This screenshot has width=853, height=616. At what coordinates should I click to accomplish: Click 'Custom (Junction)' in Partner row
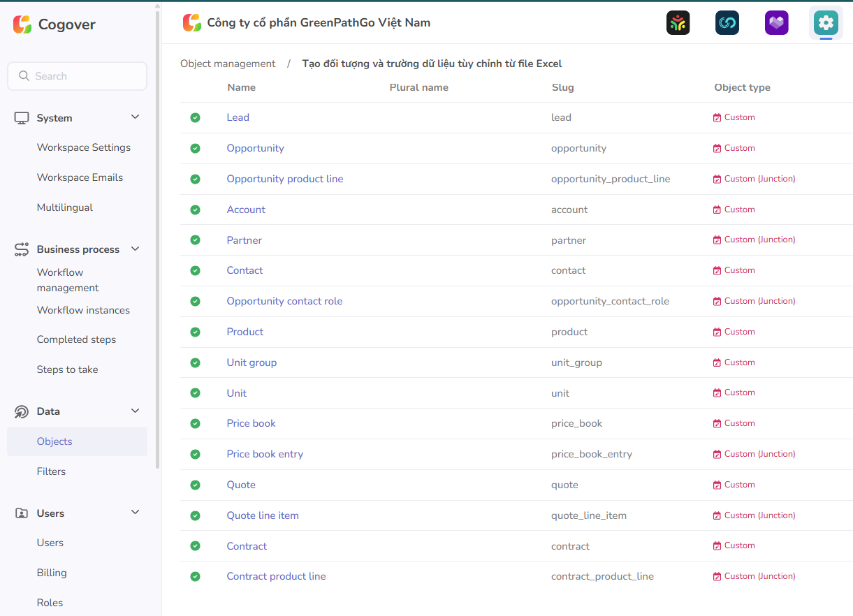click(759, 240)
